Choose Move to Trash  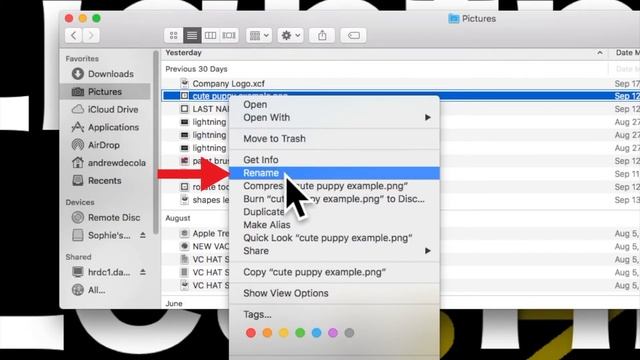click(x=334, y=139)
